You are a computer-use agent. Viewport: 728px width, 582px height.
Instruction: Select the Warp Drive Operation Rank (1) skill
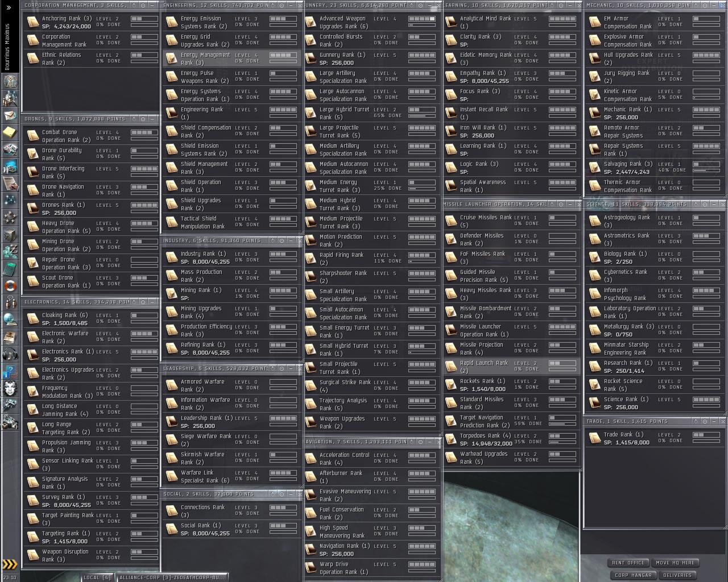point(372,568)
